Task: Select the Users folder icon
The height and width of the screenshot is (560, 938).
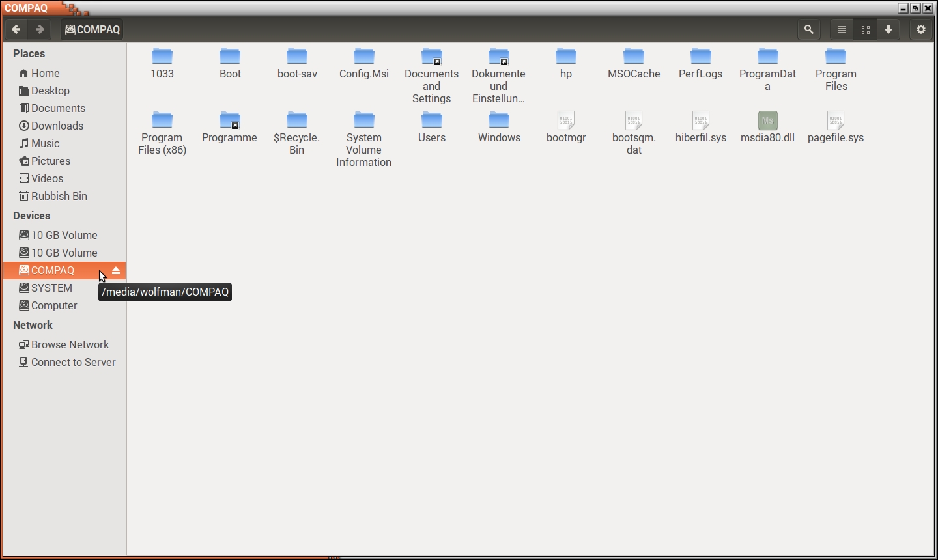Action: [x=431, y=120]
